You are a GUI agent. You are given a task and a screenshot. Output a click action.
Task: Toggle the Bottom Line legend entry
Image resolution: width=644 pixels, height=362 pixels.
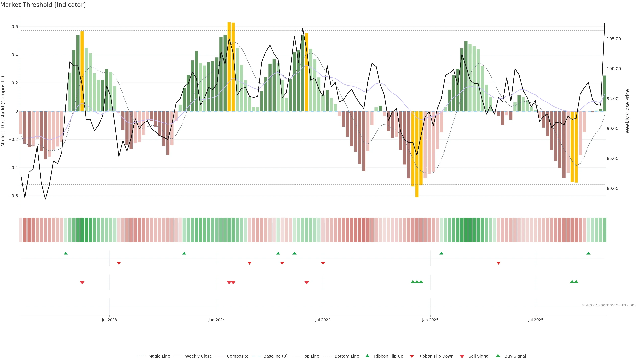click(x=346, y=356)
